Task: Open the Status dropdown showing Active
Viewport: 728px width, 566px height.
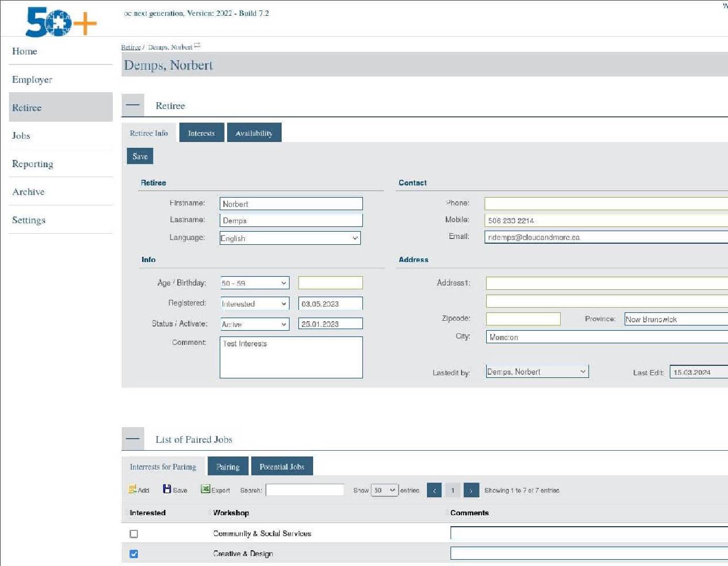Action: (x=254, y=324)
